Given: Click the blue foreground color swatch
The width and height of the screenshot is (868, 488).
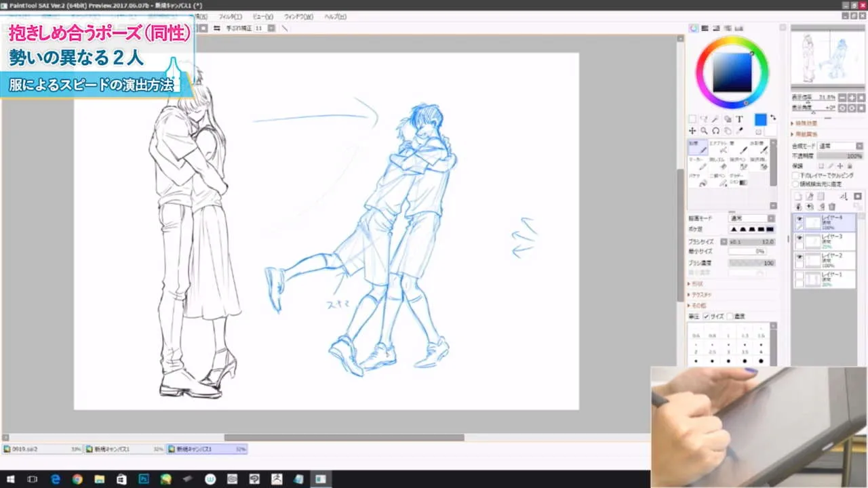Looking at the screenshot, I should coord(761,119).
